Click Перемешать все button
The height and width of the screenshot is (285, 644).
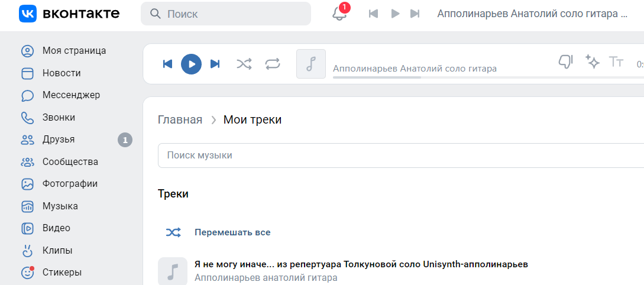pos(232,232)
